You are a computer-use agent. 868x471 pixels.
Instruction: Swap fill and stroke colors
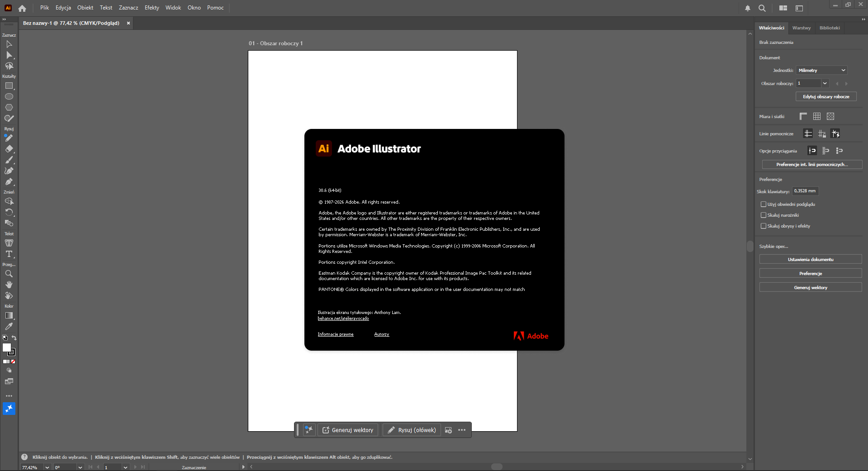pyautogui.click(x=14, y=338)
